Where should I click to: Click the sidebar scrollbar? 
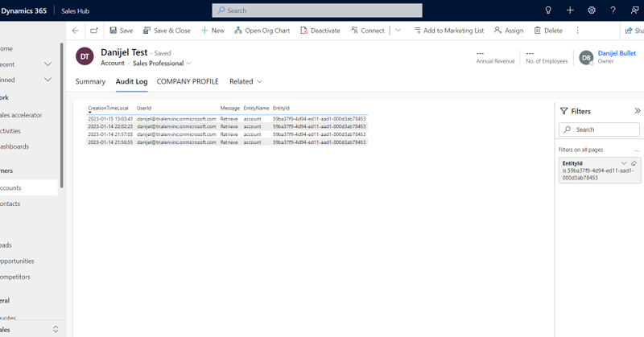point(62,115)
